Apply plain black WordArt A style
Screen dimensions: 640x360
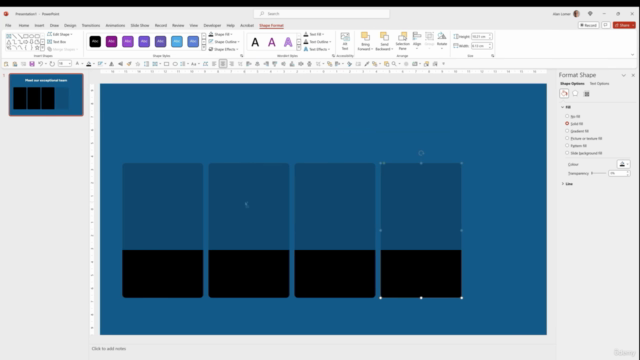pyautogui.click(x=255, y=42)
